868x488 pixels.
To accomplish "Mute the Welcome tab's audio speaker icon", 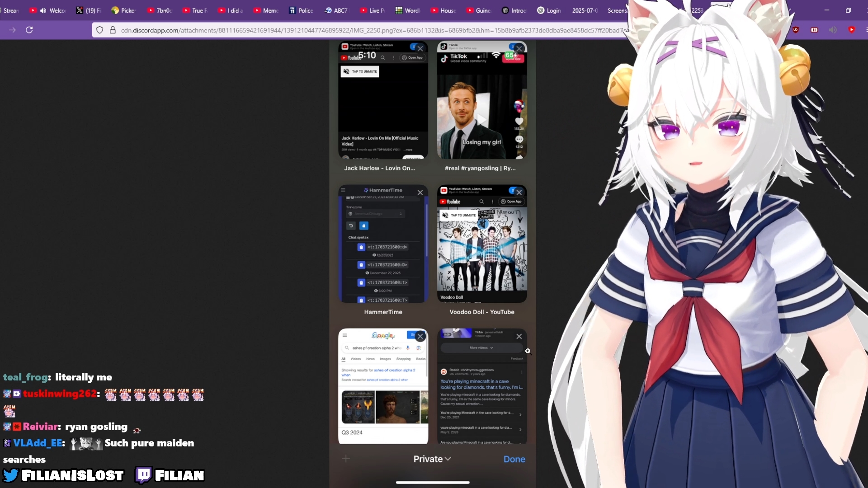I will [x=43, y=10].
